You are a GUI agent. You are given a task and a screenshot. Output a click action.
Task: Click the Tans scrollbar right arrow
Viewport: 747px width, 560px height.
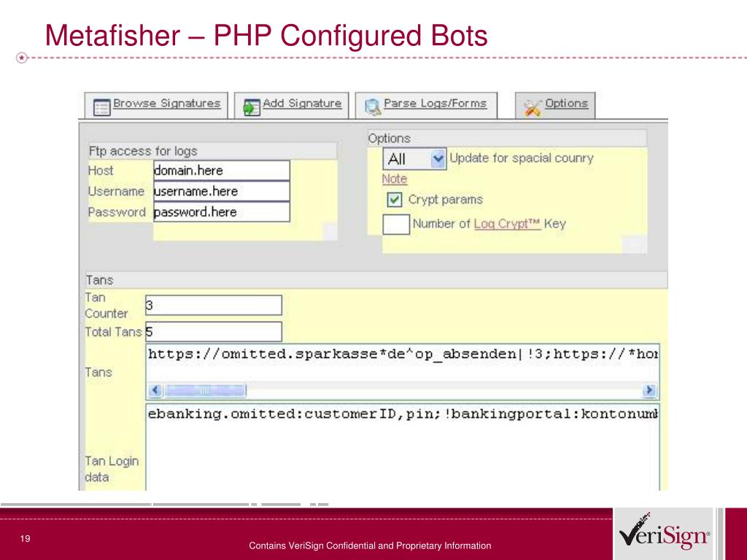click(649, 391)
